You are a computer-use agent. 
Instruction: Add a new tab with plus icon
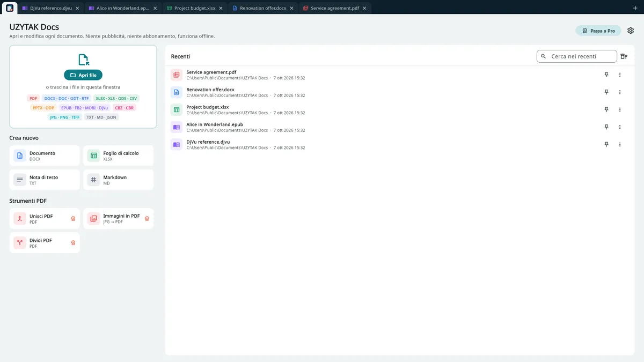click(x=635, y=8)
